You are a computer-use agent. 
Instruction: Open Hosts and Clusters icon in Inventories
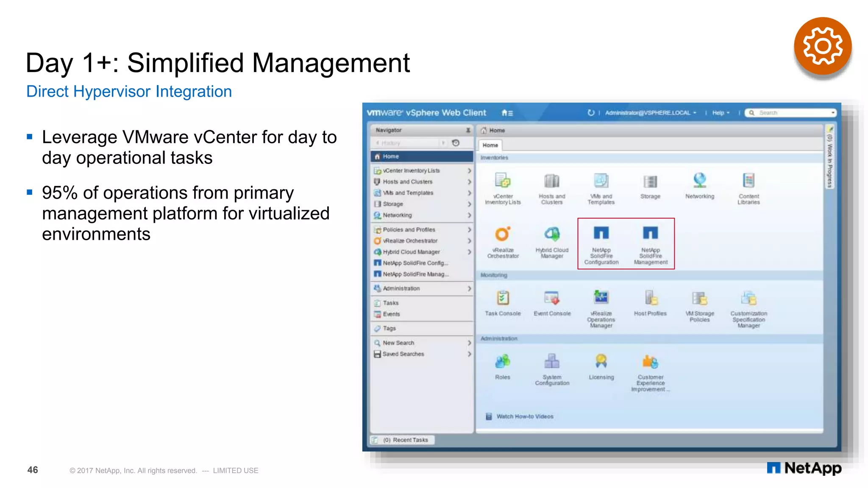tap(552, 181)
